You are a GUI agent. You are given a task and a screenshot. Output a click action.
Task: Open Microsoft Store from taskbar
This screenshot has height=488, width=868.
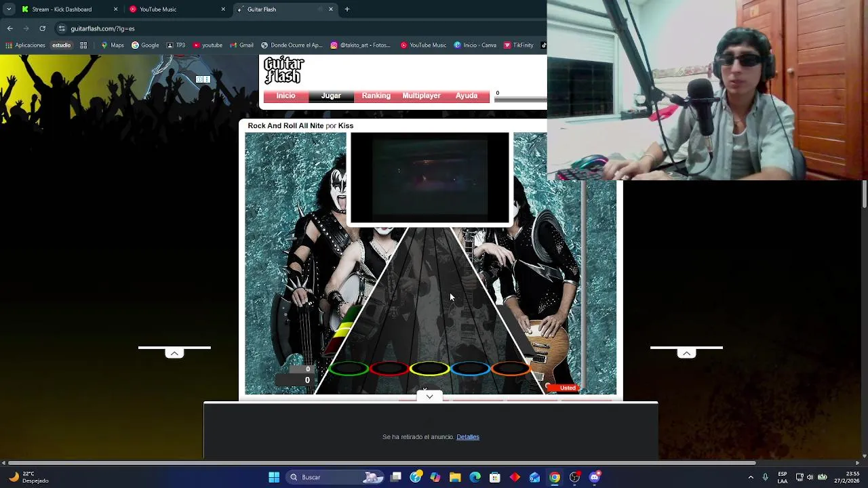tap(495, 477)
